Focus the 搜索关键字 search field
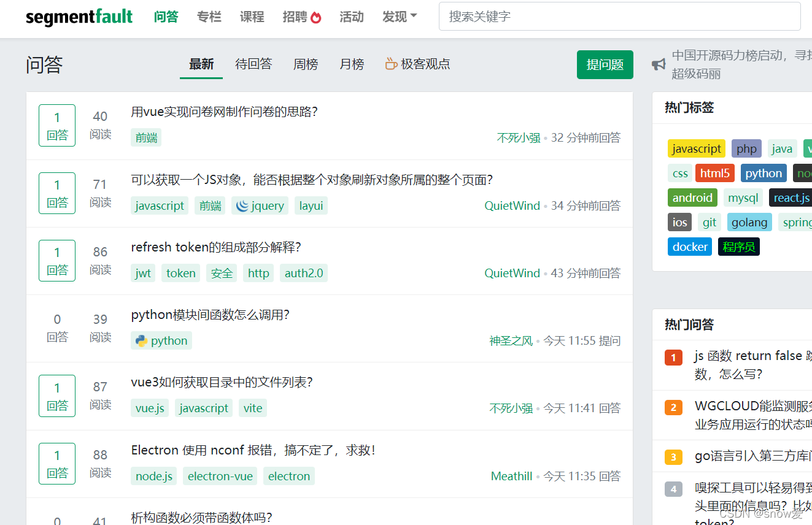The width and height of the screenshot is (812, 525). click(620, 17)
